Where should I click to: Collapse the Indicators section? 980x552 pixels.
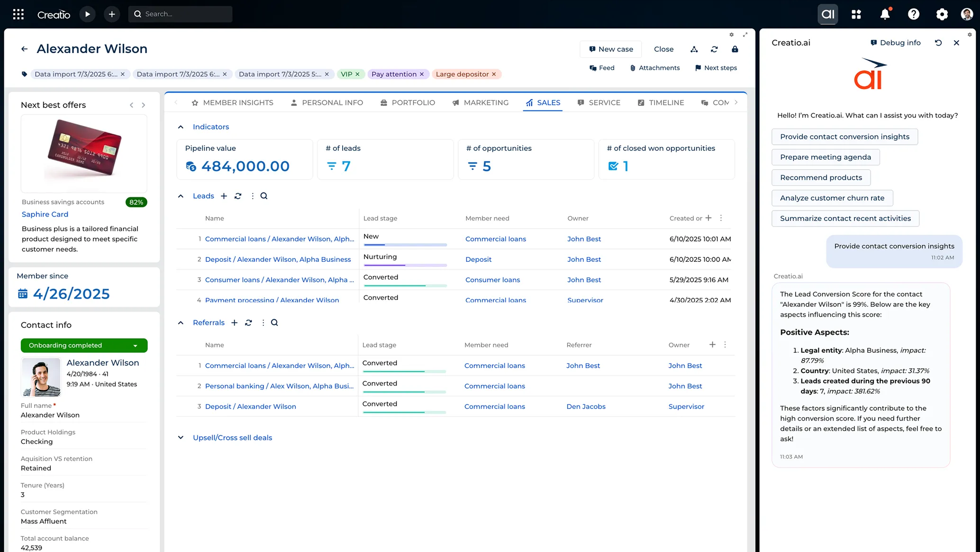[x=181, y=127]
